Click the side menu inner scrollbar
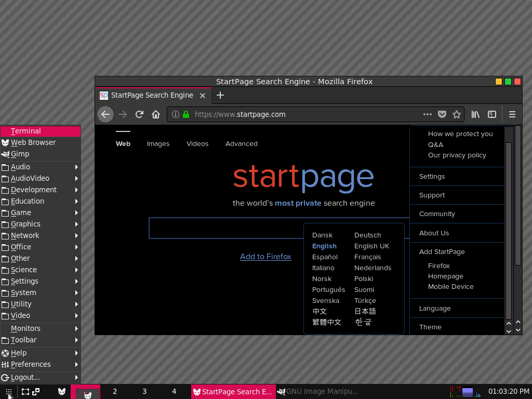 [508, 231]
